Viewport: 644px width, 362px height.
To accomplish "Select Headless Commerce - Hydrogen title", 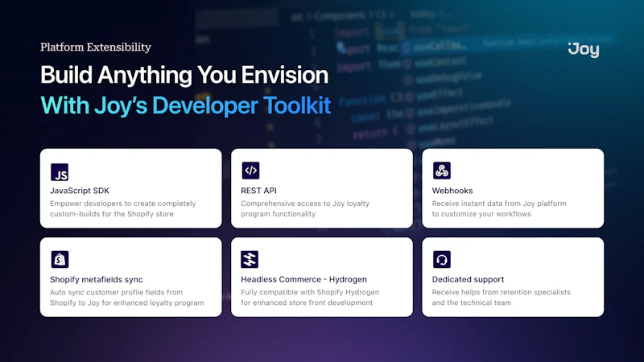I will point(304,279).
